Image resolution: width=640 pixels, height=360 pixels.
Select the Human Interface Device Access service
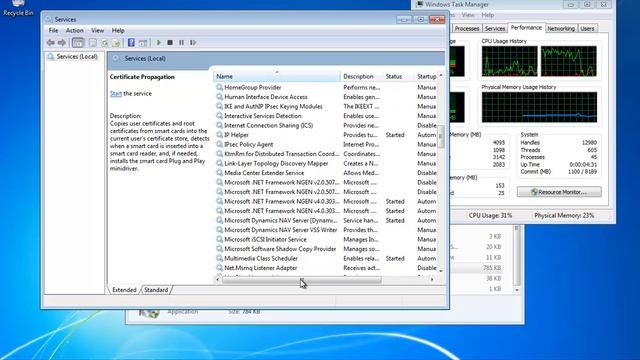[x=266, y=97]
